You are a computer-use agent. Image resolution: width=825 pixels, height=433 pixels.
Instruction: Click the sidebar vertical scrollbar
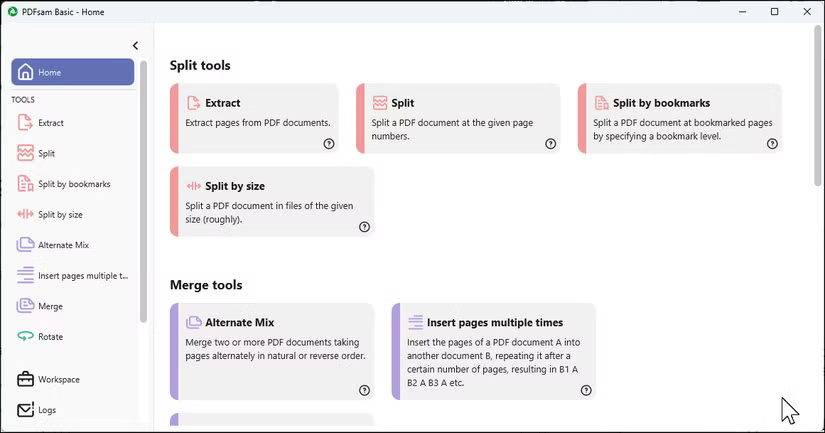144,190
